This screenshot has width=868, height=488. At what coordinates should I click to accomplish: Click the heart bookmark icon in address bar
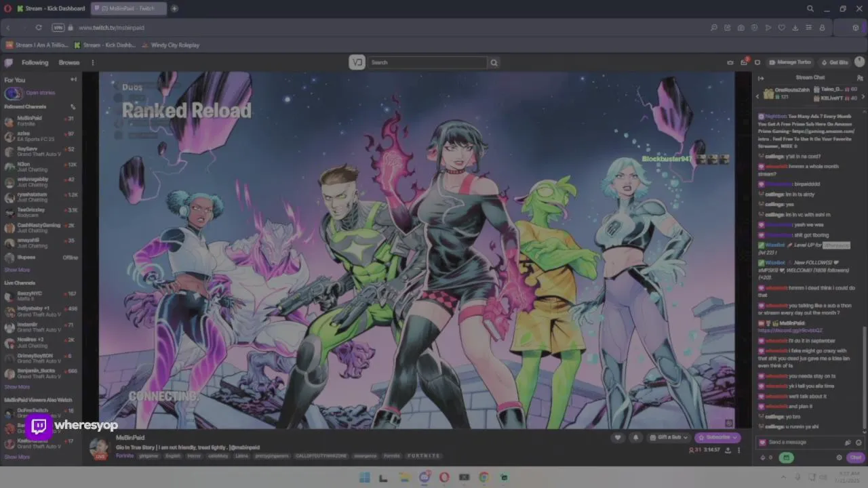click(781, 28)
